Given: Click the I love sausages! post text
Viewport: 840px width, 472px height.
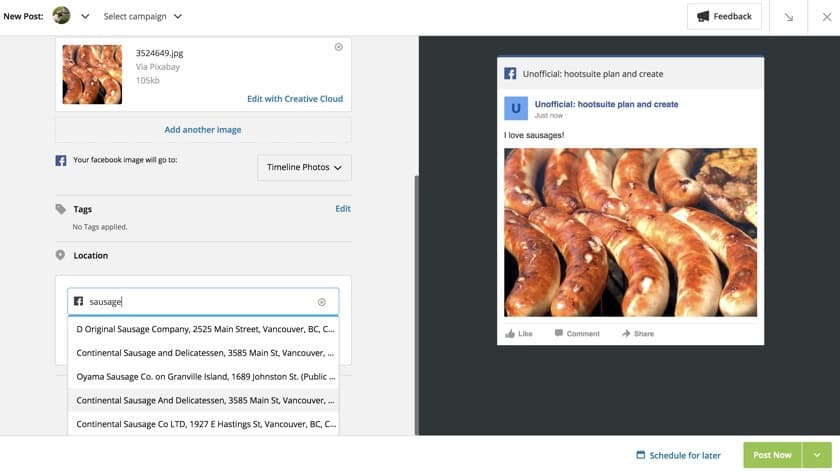Looking at the screenshot, I should [x=534, y=135].
